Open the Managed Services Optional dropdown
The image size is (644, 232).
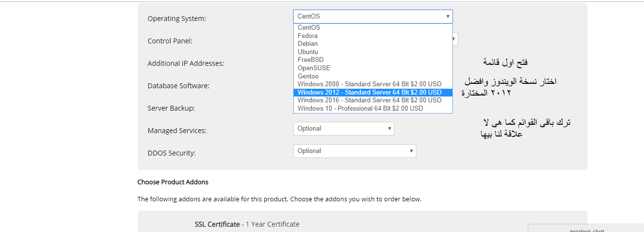click(x=343, y=129)
